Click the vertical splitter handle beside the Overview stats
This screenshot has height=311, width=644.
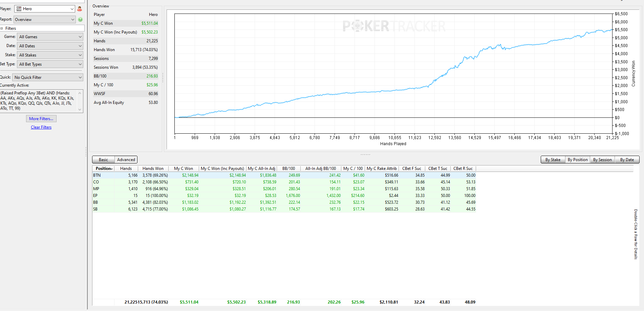point(163,78)
